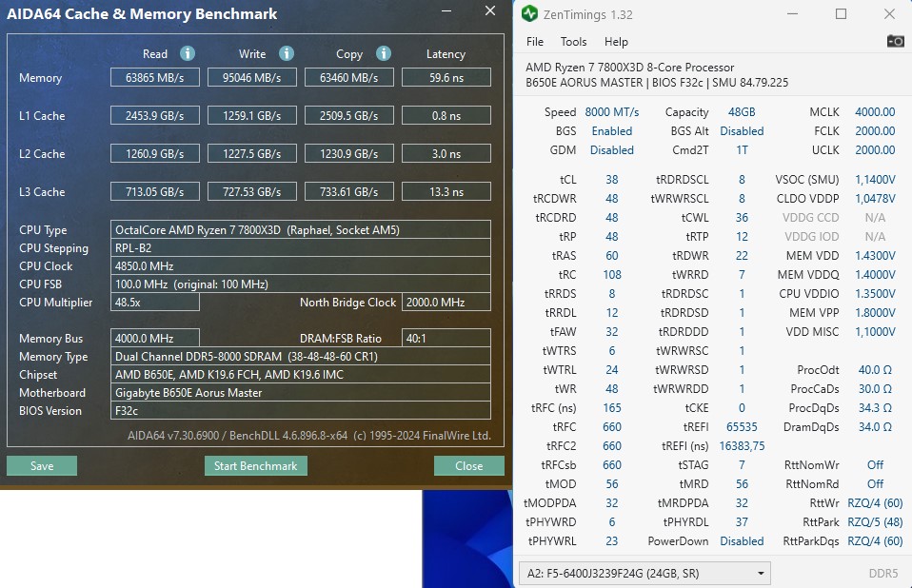This screenshot has height=588, width=912.
Task: Click the BGS Enabled value
Action: [612, 131]
